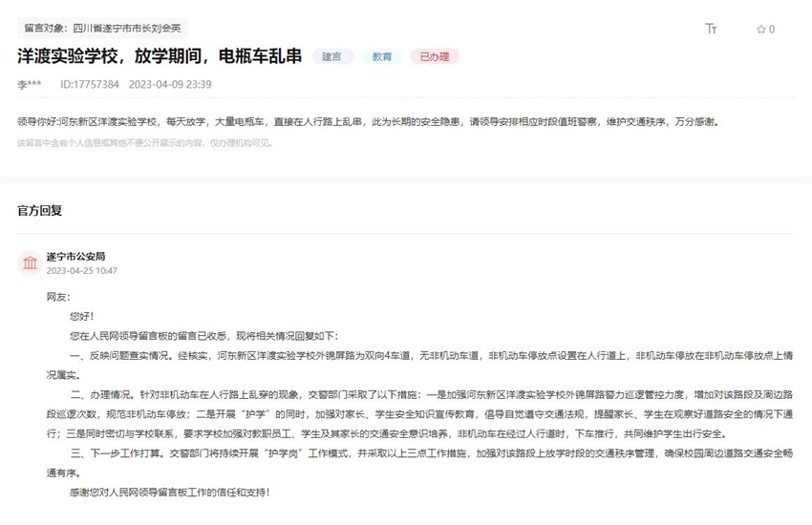Click the 官方回复 section heading

click(x=39, y=211)
